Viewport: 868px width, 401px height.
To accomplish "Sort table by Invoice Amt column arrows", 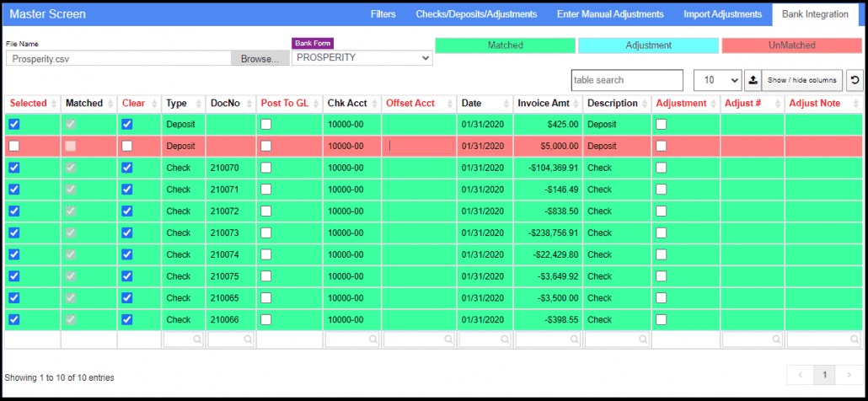I will pos(575,104).
